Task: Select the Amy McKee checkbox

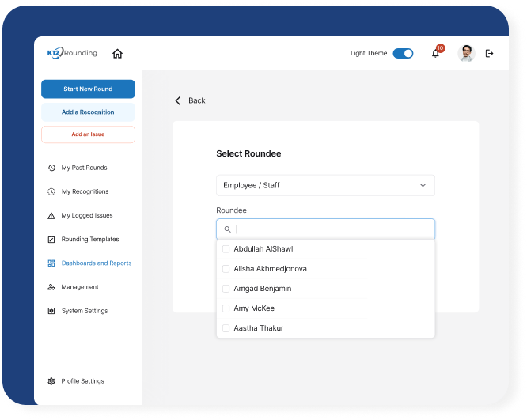Action: pos(226,308)
